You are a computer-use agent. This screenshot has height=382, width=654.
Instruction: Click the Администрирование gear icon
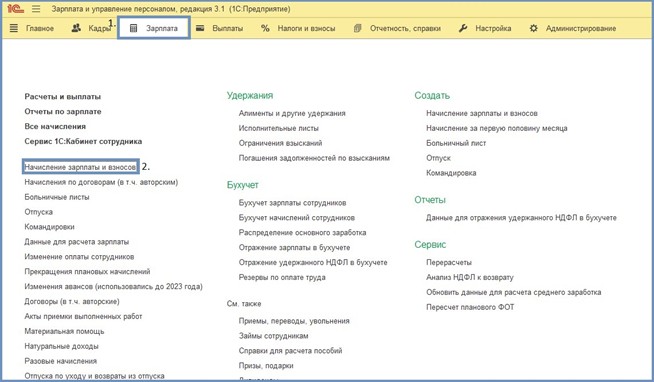[x=533, y=28]
